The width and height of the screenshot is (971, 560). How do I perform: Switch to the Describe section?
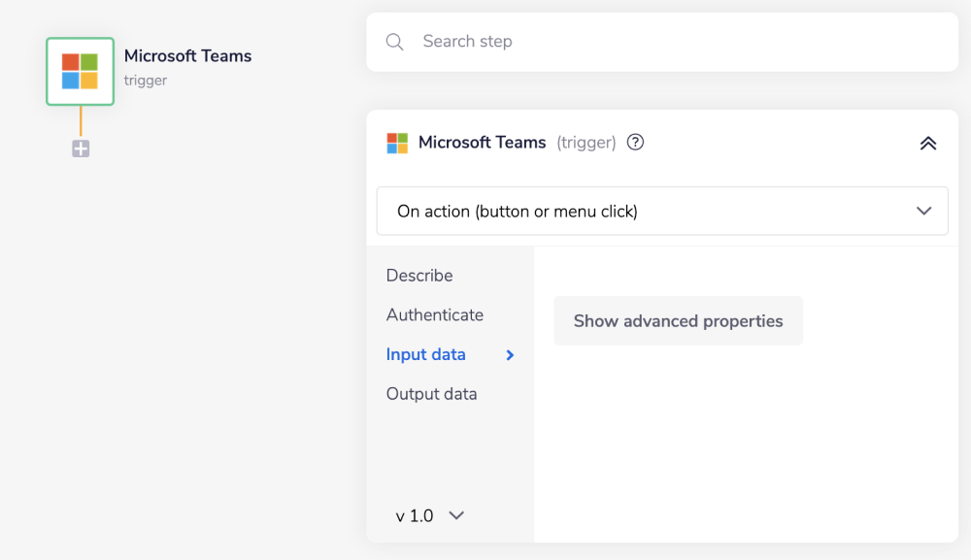click(x=419, y=275)
